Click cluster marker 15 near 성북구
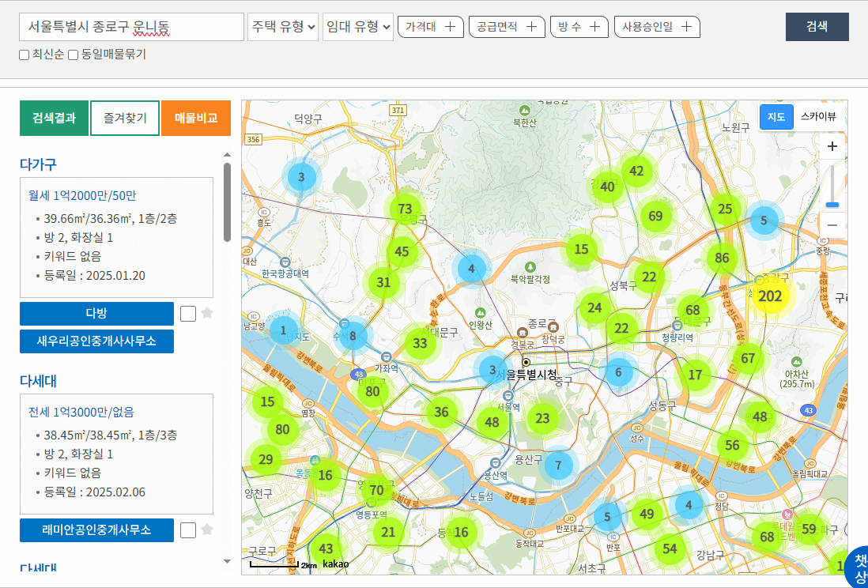Image resolution: width=868 pixels, height=588 pixels. [x=581, y=249]
